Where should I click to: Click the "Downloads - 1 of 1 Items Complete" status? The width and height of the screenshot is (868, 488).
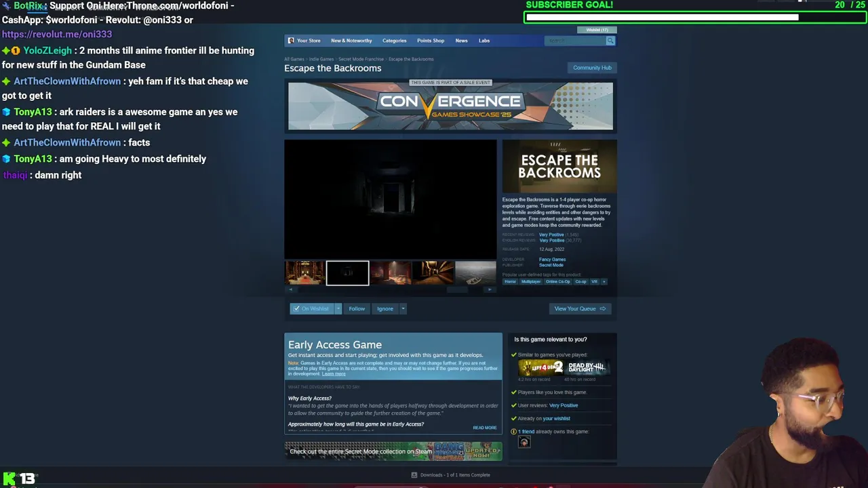pyautogui.click(x=455, y=475)
